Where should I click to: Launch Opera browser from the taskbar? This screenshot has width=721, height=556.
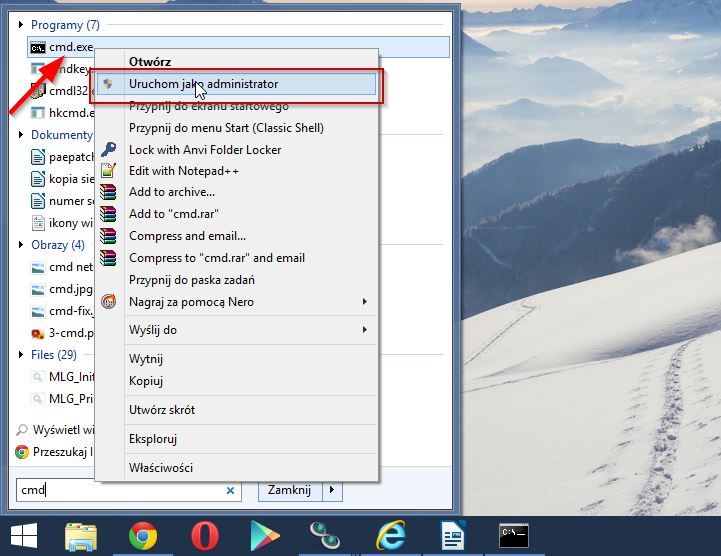click(x=204, y=536)
